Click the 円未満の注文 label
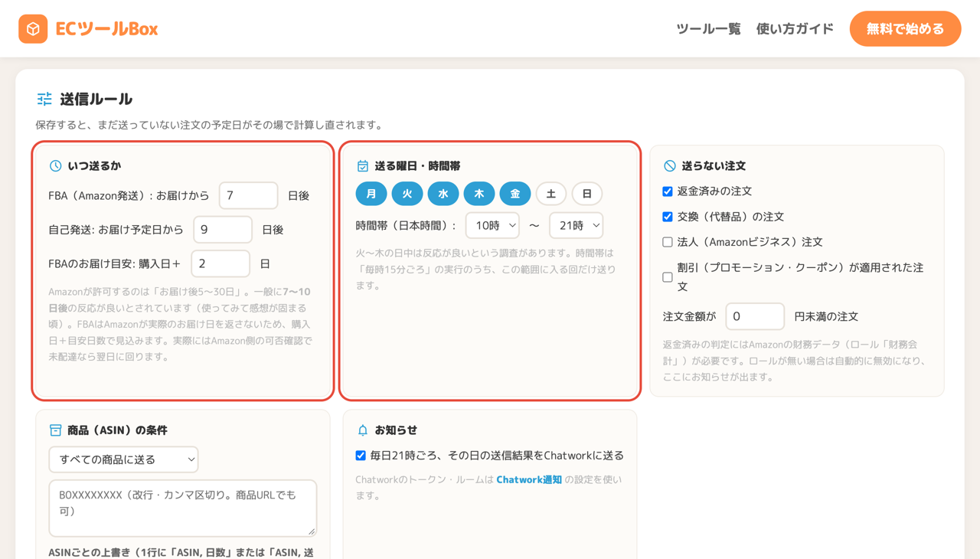Image resolution: width=980 pixels, height=559 pixels. click(826, 316)
